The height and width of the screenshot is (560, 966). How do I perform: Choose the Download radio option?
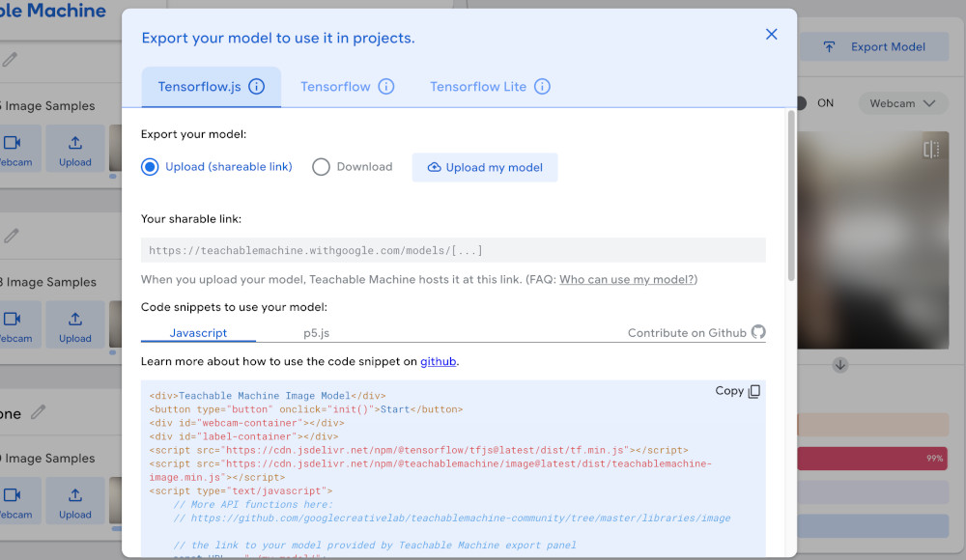tap(321, 167)
